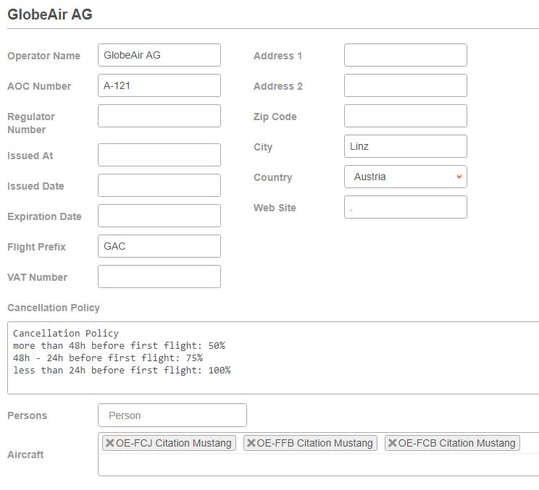Click the Web Site input
The width and height of the screenshot is (539, 490).
(x=405, y=207)
